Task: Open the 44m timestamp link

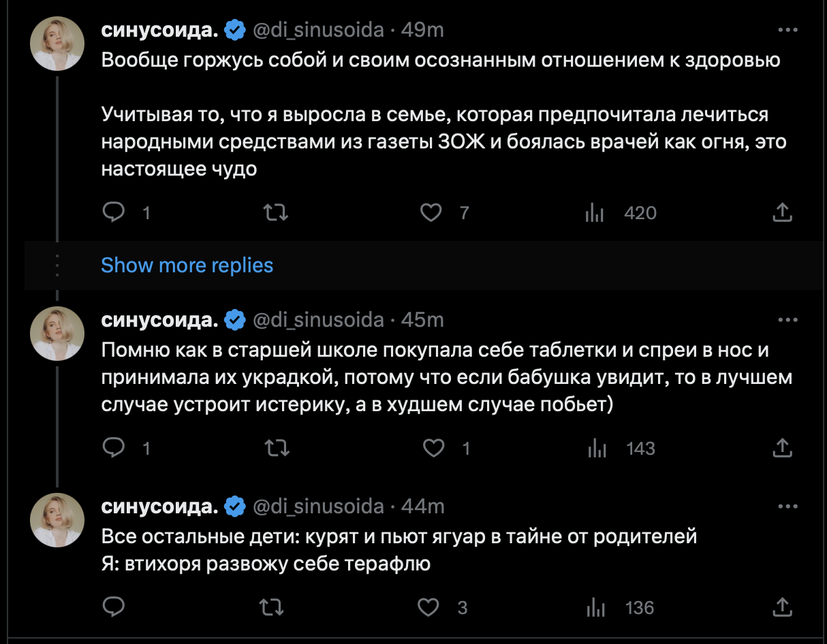Action: tap(423, 506)
